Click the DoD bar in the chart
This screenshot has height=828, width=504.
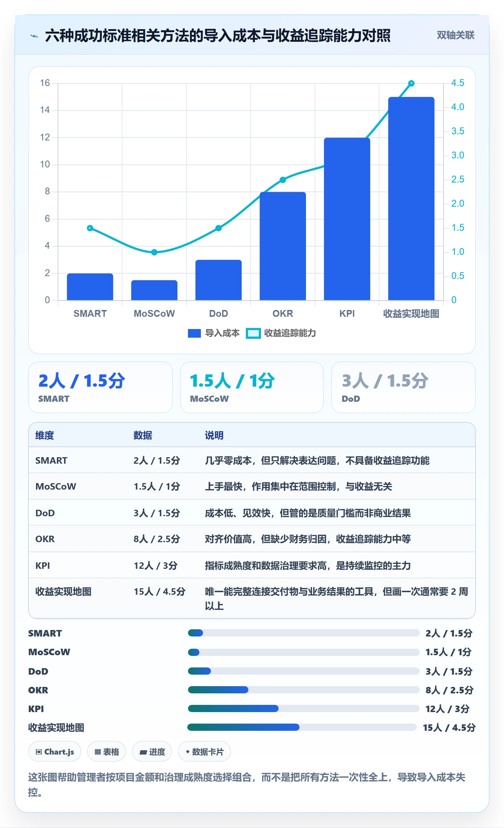(219, 280)
